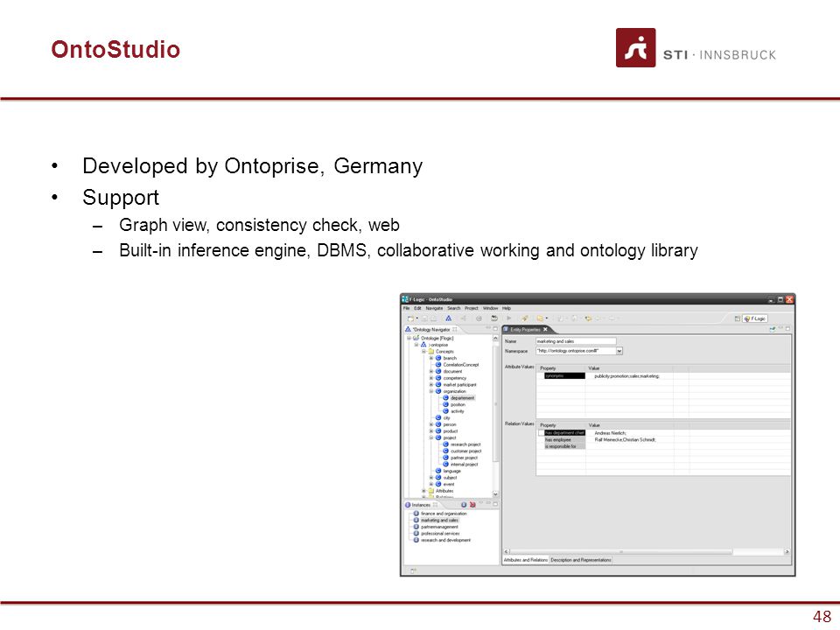Select the departement concept
This screenshot has width=840, height=630.
click(459, 398)
